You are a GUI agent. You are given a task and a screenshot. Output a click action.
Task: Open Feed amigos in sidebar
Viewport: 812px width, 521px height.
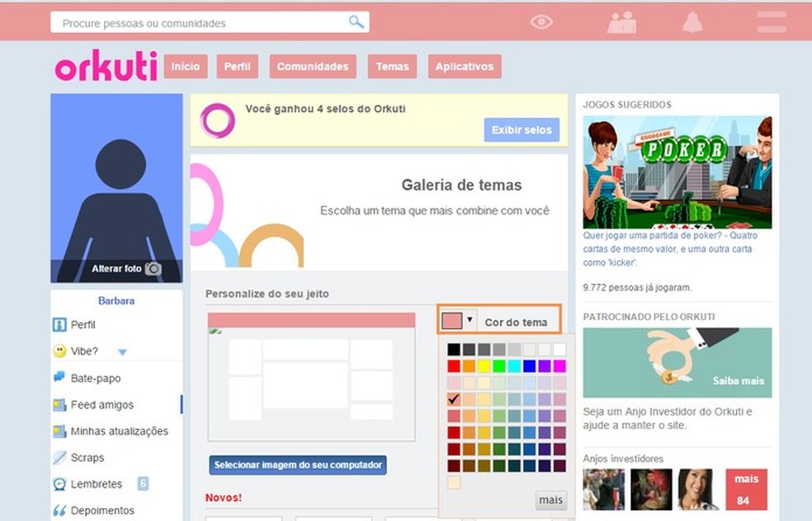click(x=102, y=405)
